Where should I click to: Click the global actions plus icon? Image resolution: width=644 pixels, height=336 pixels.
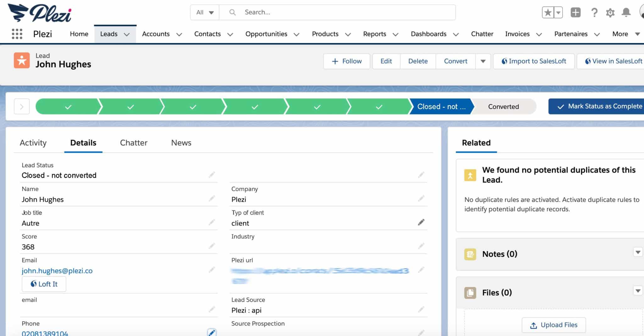575,13
